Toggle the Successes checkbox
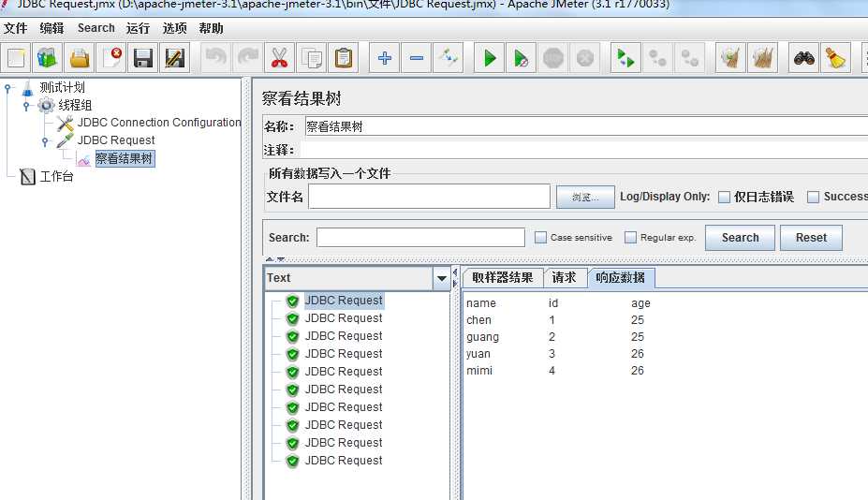 (x=813, y=198)
